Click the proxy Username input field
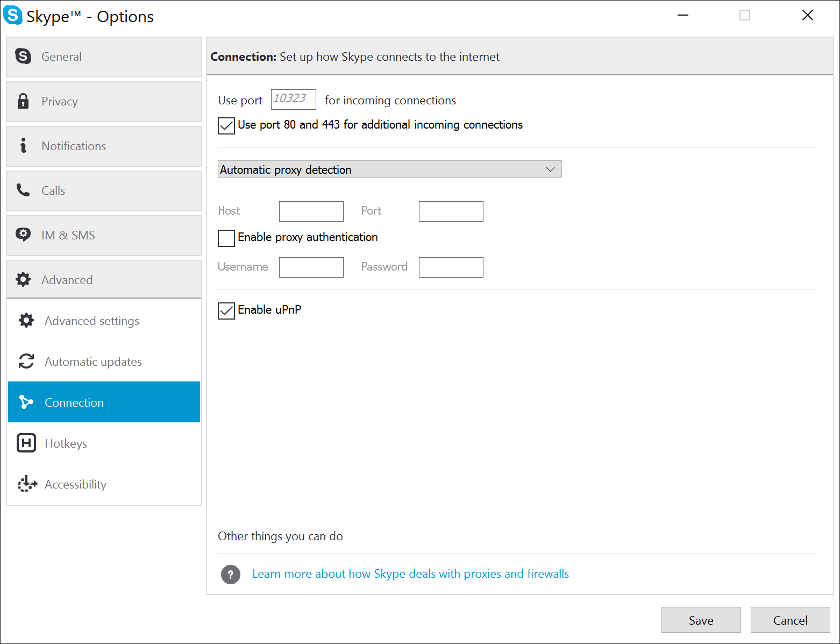The height and width of the screenshot is (644, 840). click(x=311, y=267)
